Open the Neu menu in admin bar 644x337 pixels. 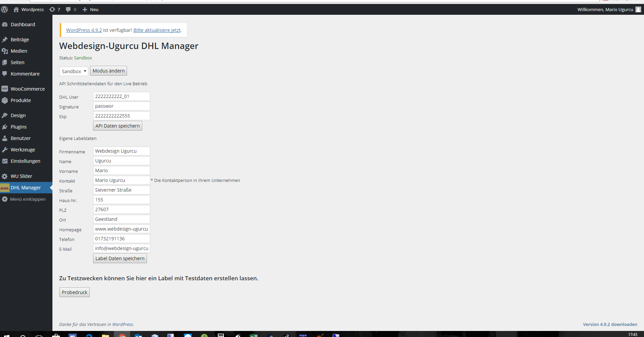coord(90,9)
